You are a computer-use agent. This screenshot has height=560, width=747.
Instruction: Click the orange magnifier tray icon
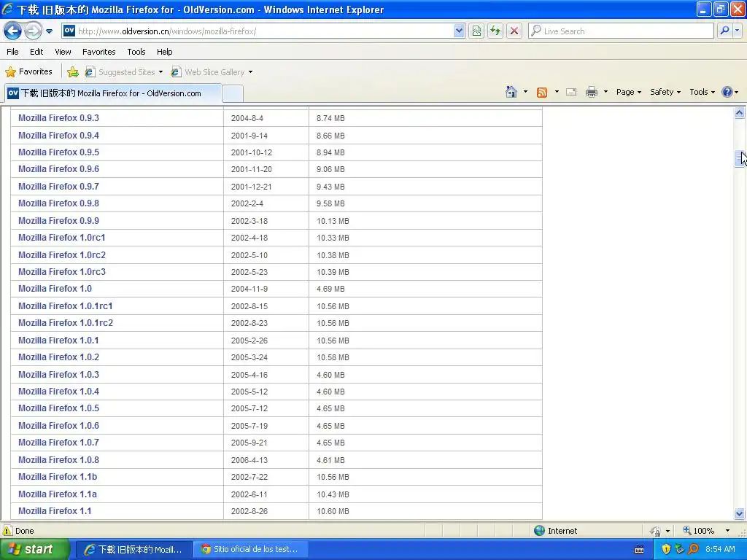coord(693,550)
